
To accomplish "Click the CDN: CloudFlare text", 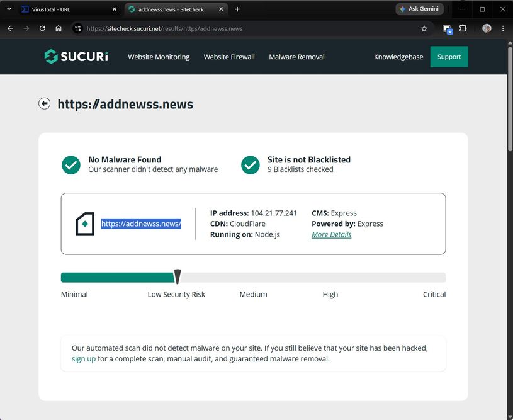I will 237,224.
